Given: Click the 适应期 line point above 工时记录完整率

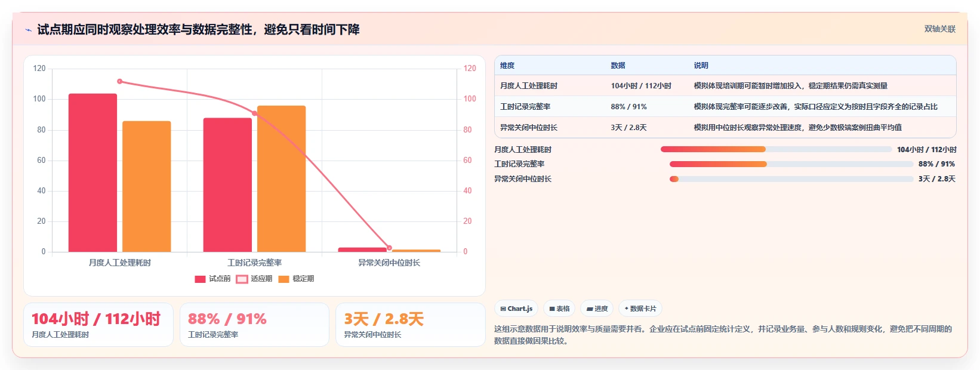Looking at the screenshot, I should (x=255, y=113).
